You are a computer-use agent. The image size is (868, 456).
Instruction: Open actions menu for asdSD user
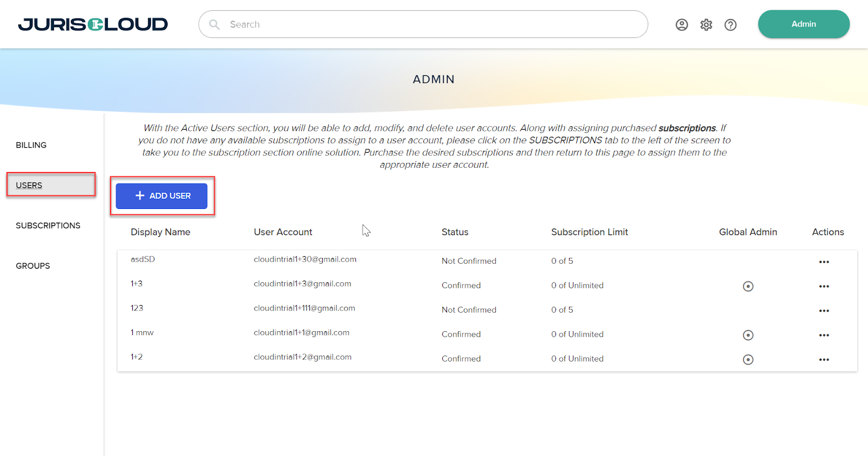click(824, 262)
